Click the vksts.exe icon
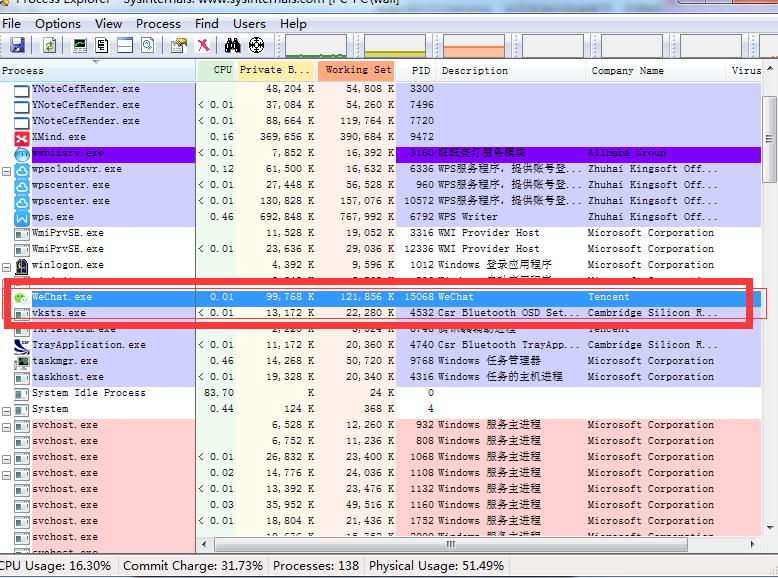 pyautogui.click(x=22, y=314)
